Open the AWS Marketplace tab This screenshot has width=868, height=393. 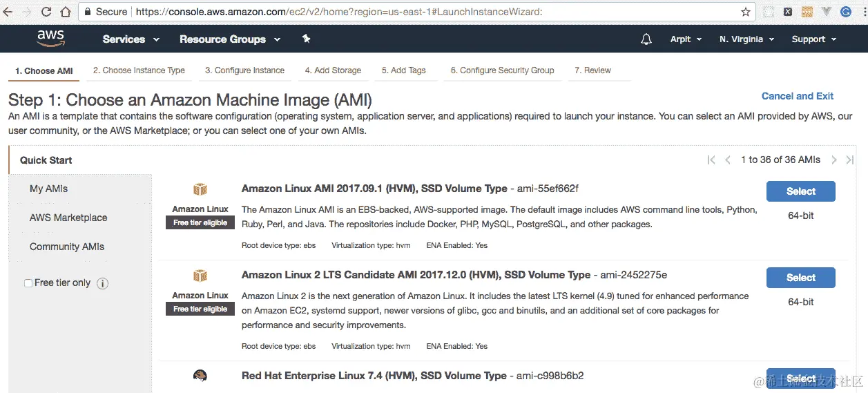coord(68,218)
